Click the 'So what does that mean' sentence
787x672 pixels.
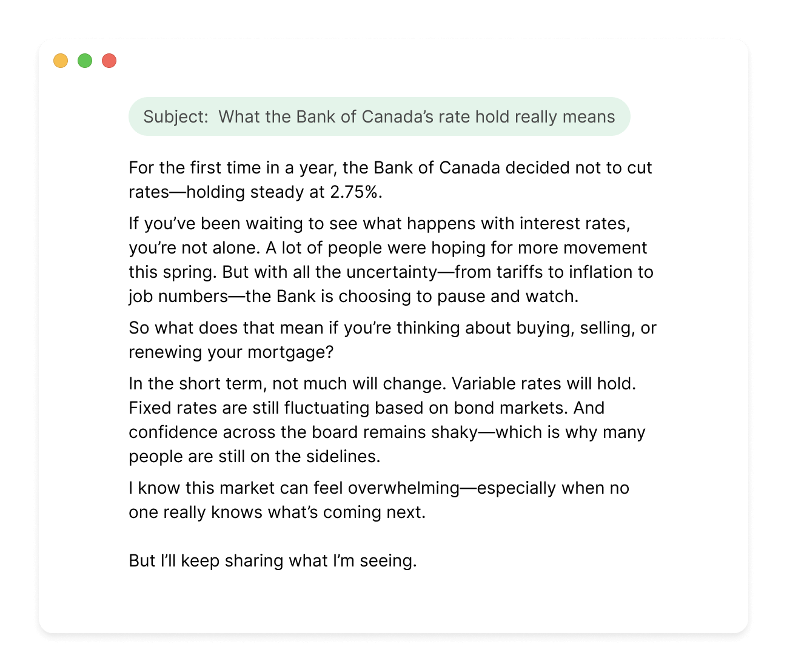[392, 328]
